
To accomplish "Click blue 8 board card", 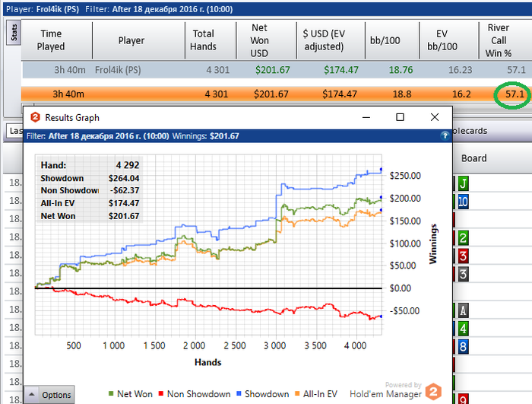I will tap(463, 347).
